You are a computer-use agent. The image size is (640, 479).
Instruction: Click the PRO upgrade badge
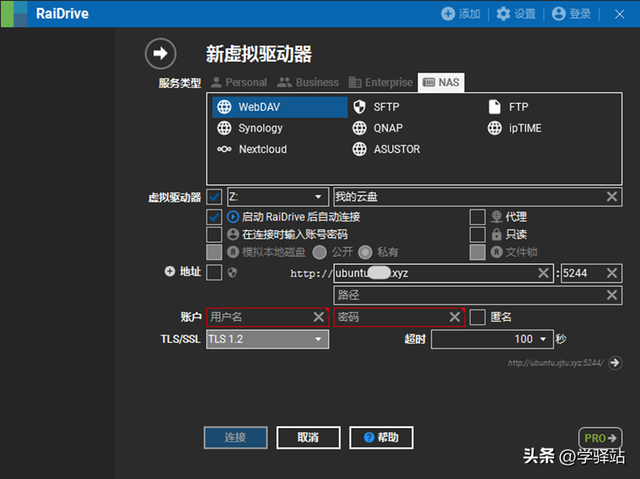coord(600,438)
